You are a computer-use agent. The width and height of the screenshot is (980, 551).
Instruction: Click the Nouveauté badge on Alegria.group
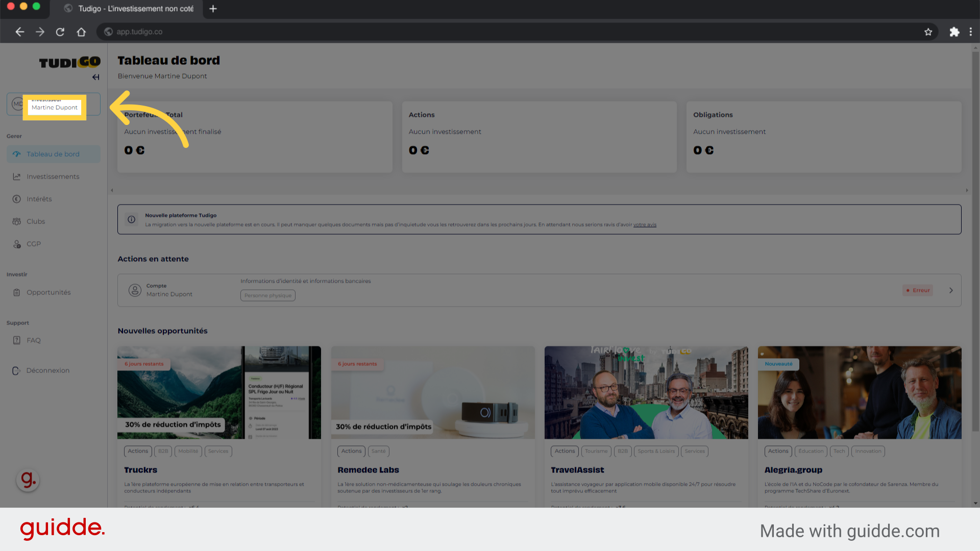(x=779, y=364)
